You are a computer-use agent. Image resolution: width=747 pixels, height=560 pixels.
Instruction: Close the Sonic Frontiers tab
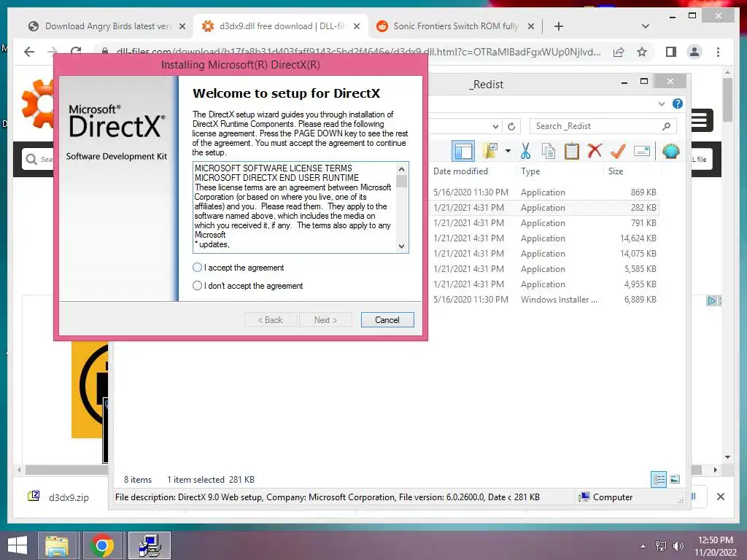point(531,26)
